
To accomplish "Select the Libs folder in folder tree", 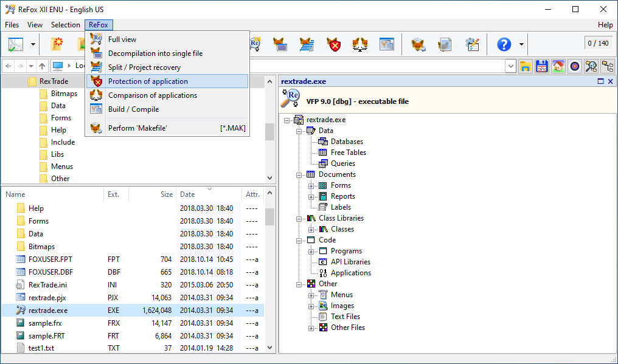I will pyautogui.click(x=57, y=154).
